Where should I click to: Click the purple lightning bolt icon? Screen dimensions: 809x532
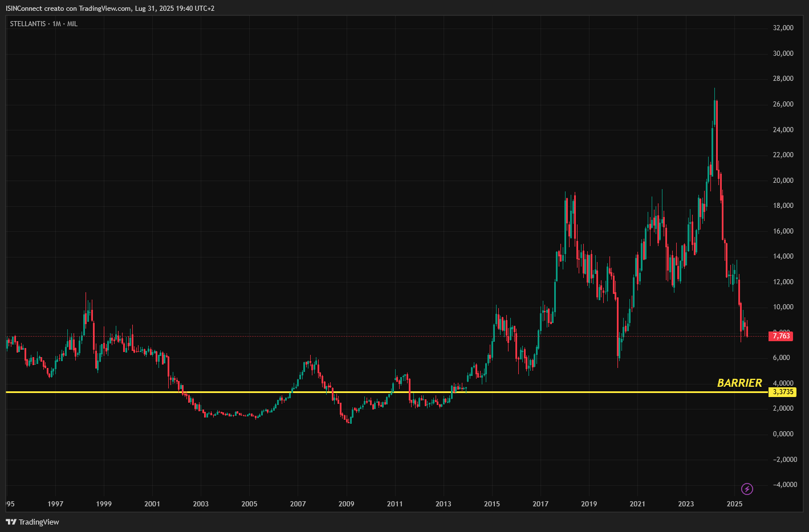[x=747, y=489]
